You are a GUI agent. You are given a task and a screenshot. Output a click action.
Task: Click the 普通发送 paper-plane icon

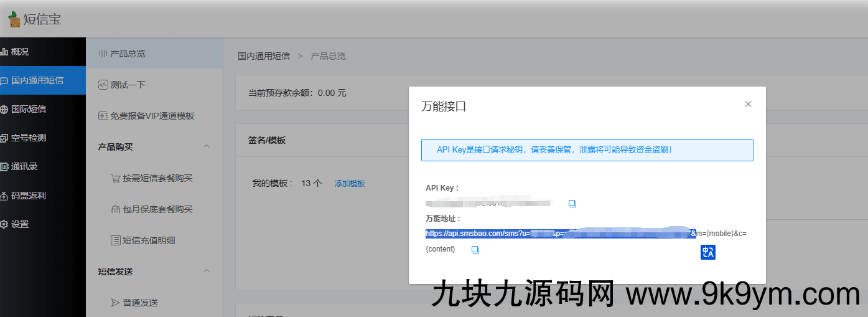[x=115, y=303]
